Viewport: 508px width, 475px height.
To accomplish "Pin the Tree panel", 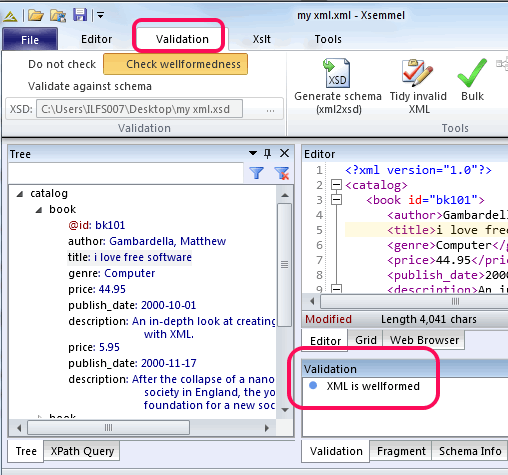I will pyautogui.click(x=267, y=153).
